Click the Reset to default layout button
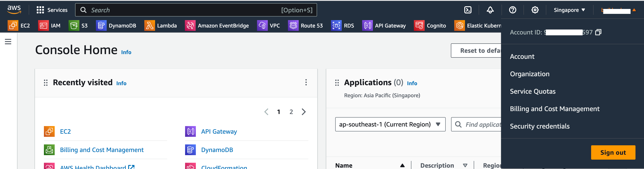Image resolution: width=644 pixels, height=169 pixels. point(476,51)
